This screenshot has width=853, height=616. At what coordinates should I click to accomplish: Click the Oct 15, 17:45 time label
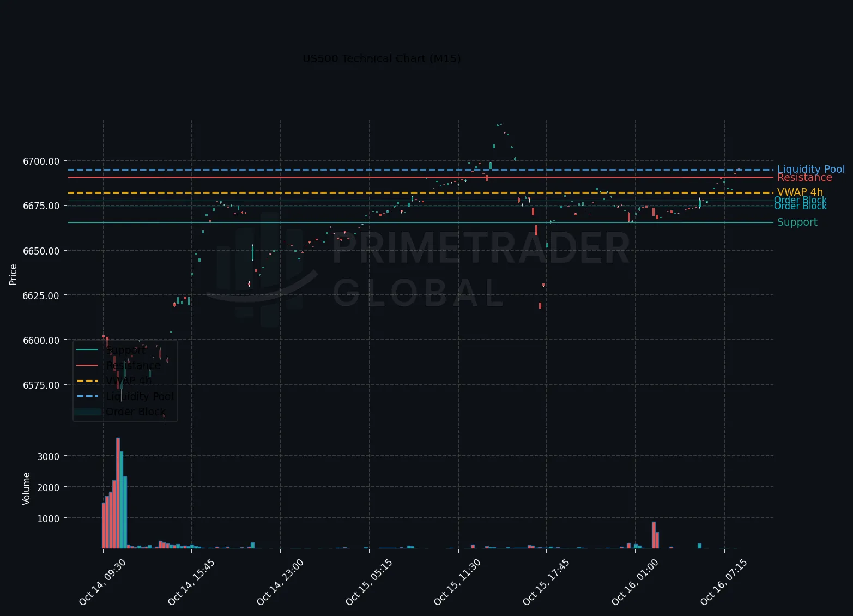[x=546, y=582]
